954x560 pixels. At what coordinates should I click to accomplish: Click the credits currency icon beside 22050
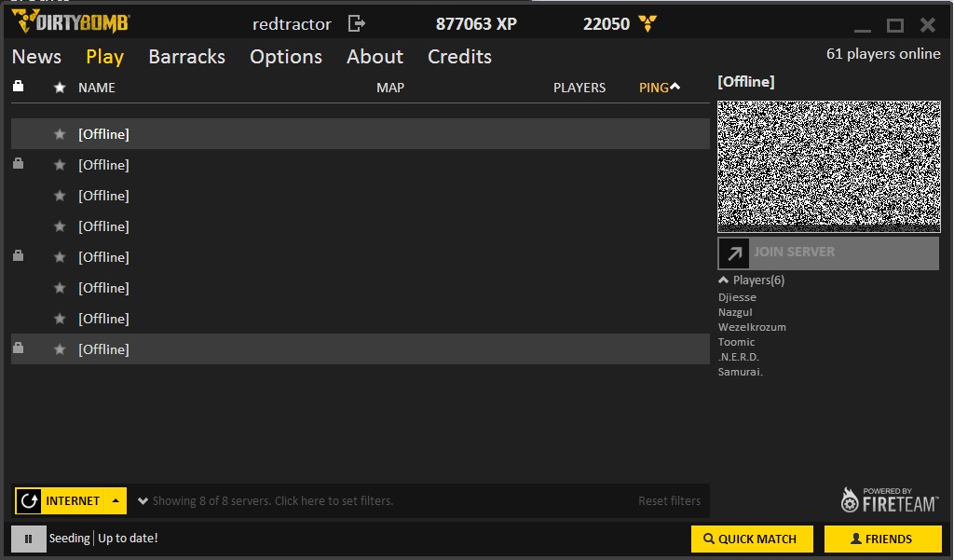tap(647, 23)
